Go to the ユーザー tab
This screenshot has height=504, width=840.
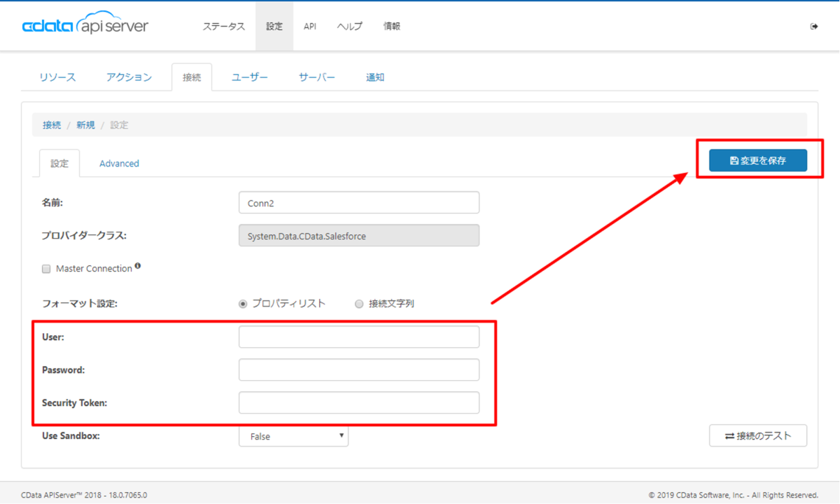[250, 77]
